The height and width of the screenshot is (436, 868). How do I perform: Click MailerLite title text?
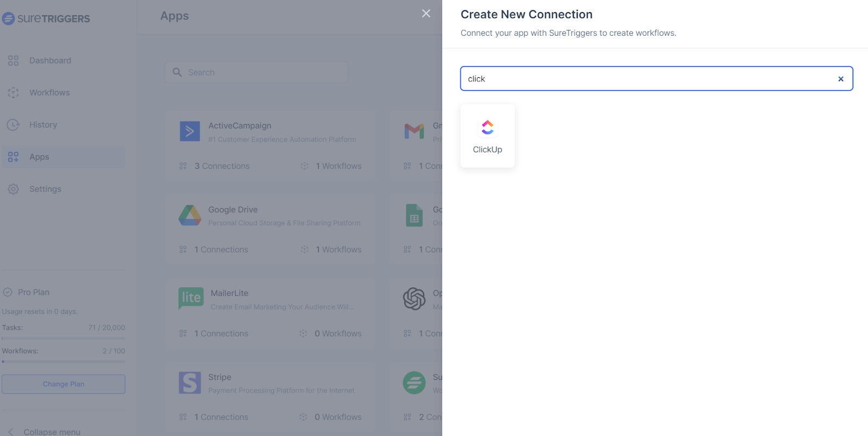229,293
